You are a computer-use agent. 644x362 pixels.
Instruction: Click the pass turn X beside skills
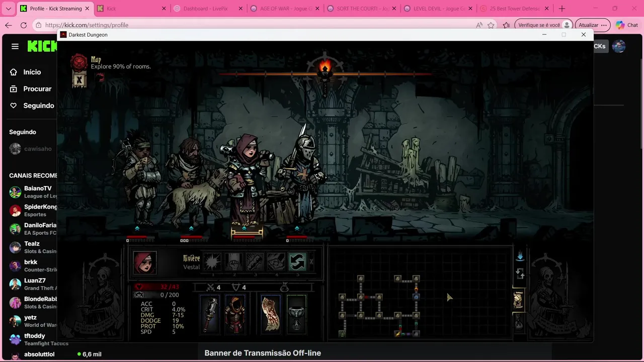[x=311, y=262]
